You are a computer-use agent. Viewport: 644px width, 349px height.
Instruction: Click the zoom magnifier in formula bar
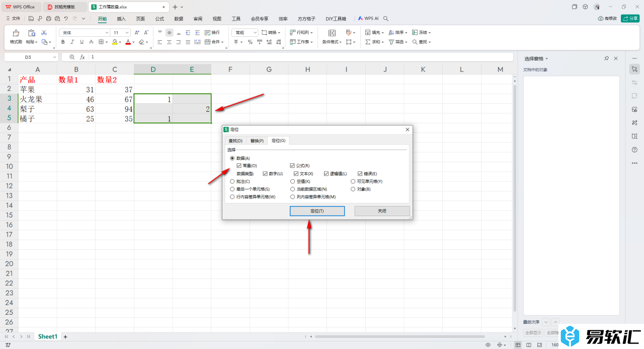pos(72,57)
